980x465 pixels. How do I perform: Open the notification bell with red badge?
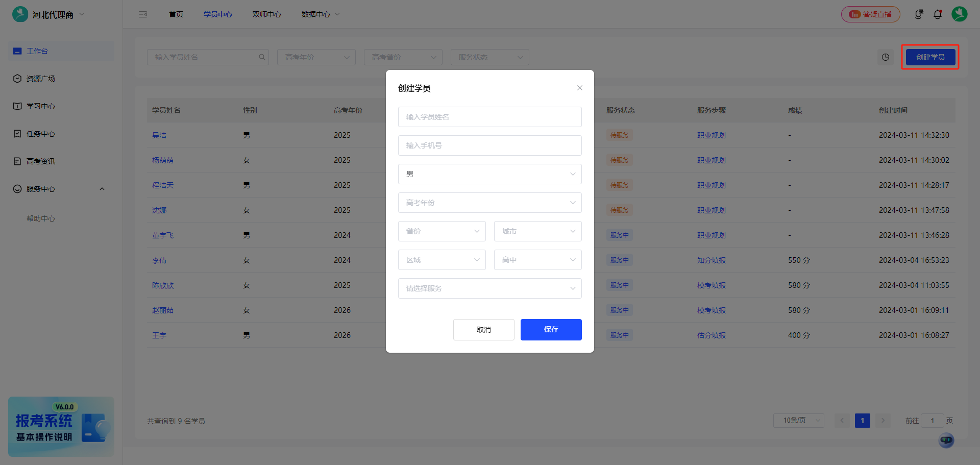tap(938, 14)
